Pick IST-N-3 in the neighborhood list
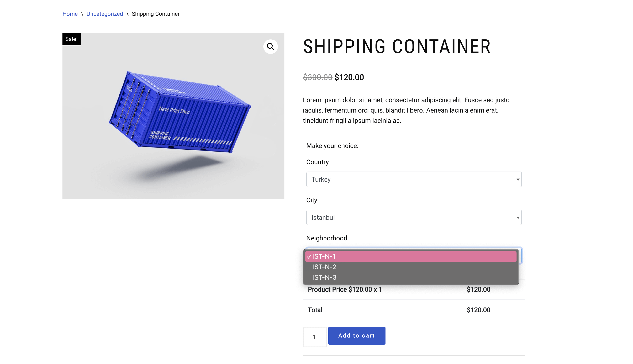 324,277
